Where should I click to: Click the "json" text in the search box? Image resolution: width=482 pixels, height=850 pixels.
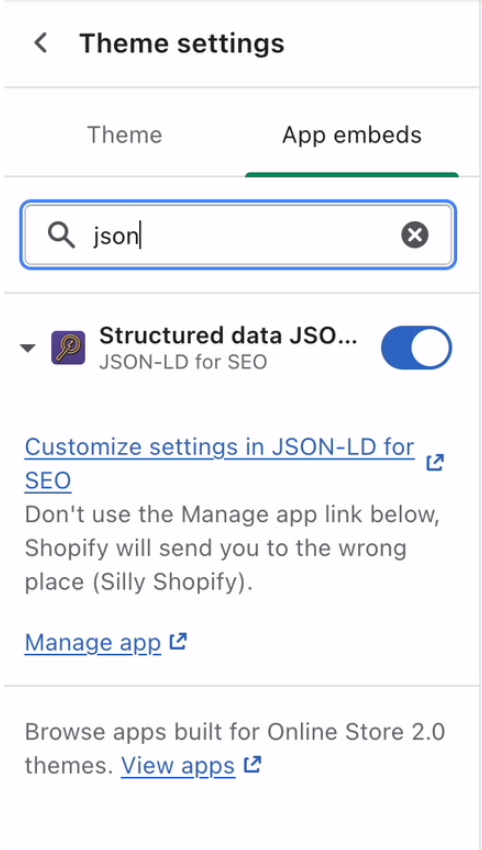pos(115,236)
